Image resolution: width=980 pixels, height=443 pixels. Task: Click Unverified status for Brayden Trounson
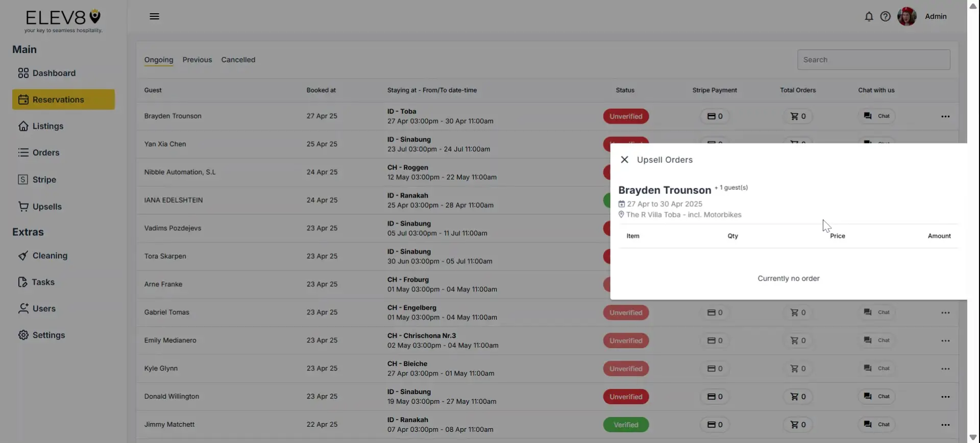(626, 116)
